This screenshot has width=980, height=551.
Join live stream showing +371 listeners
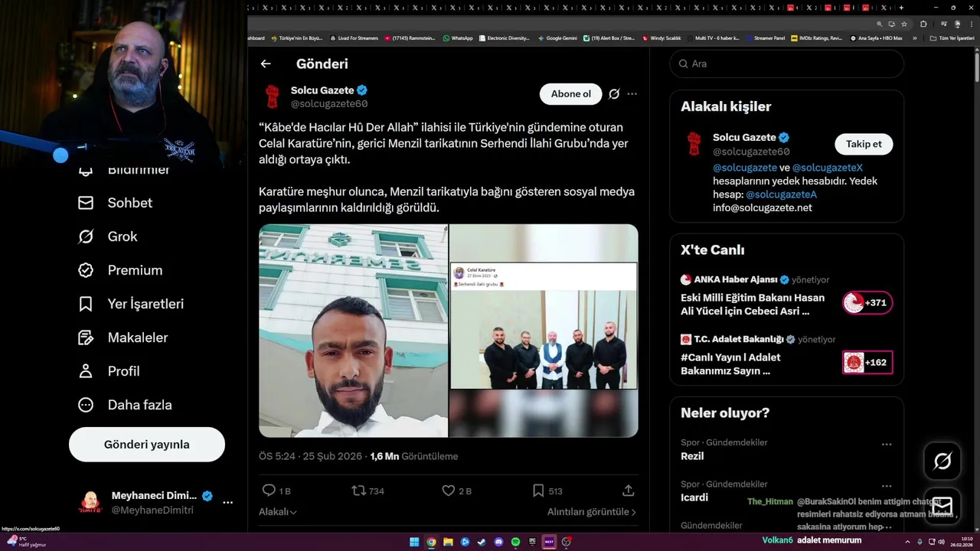(867, 303)
